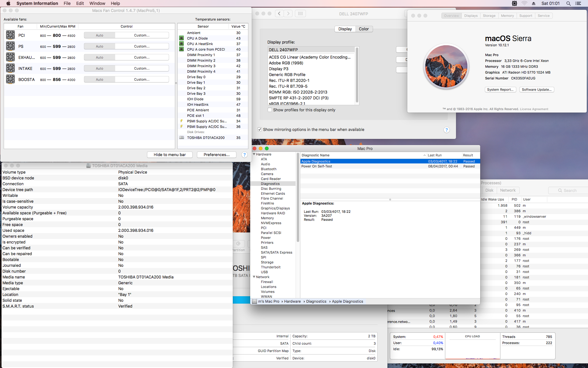Click the INTAKE fan icon

point(10,68)
